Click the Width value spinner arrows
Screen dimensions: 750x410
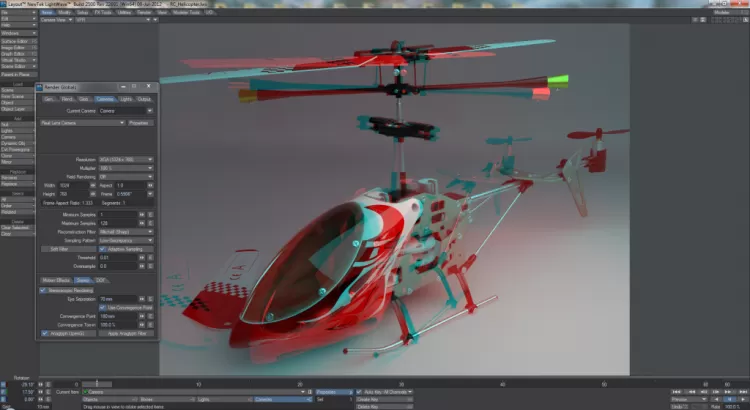coord(93,185)
